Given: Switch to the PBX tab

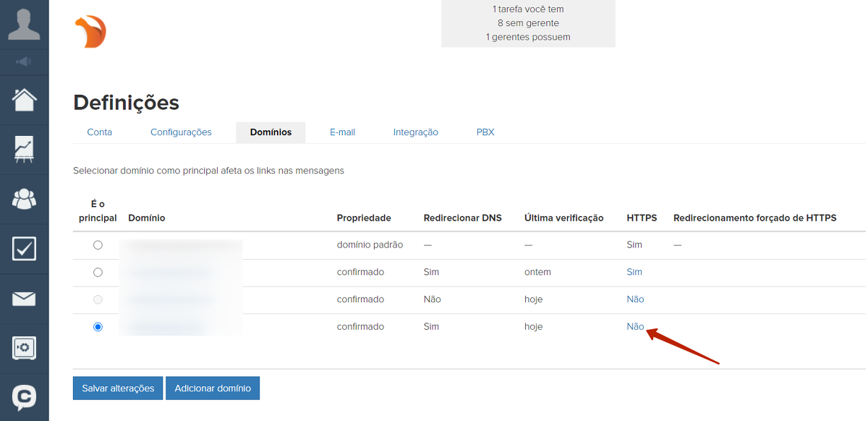Looking at the screenshot, I should (x=485, y=132).
